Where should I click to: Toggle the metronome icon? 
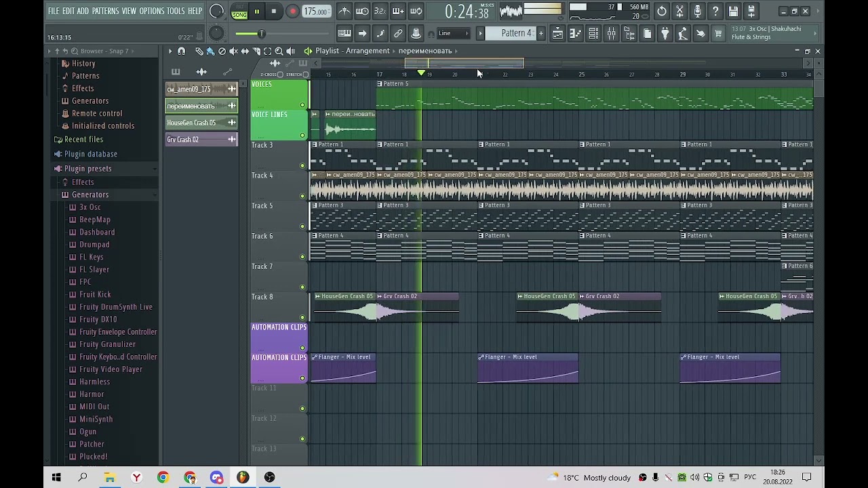coord(344,11)
